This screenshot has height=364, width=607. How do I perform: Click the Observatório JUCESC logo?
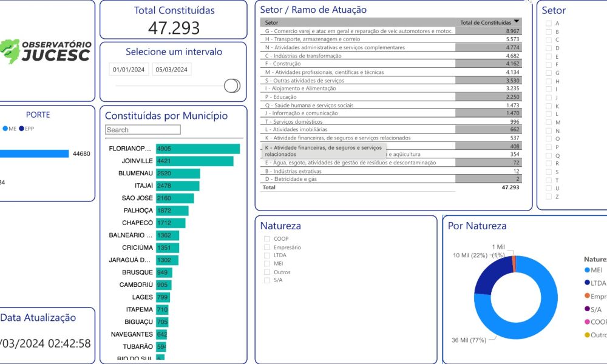click(46, 51)
